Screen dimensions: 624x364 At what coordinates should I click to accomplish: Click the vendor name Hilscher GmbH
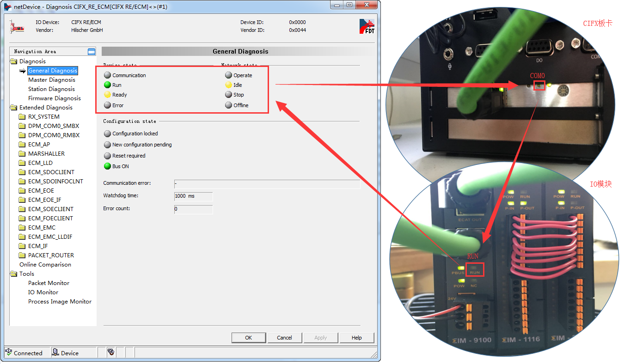[87, 30]
